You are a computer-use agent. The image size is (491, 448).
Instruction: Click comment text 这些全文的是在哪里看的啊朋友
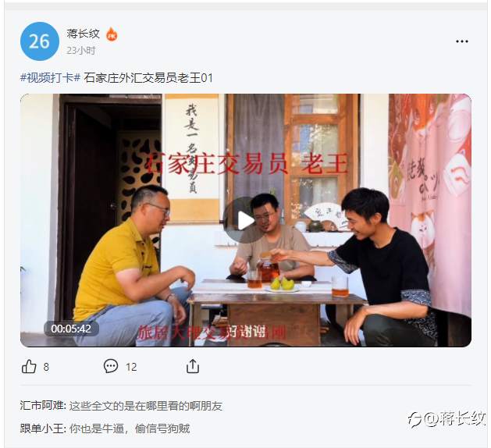[146, 406]
